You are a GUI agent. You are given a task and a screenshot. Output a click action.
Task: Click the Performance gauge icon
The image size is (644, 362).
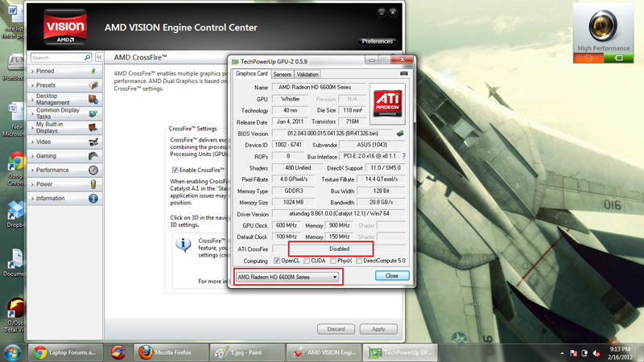(x=93, y=170)
